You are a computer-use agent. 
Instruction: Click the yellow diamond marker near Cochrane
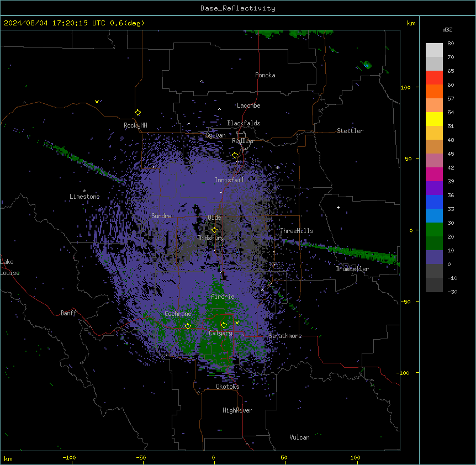(x=188, y=326)
